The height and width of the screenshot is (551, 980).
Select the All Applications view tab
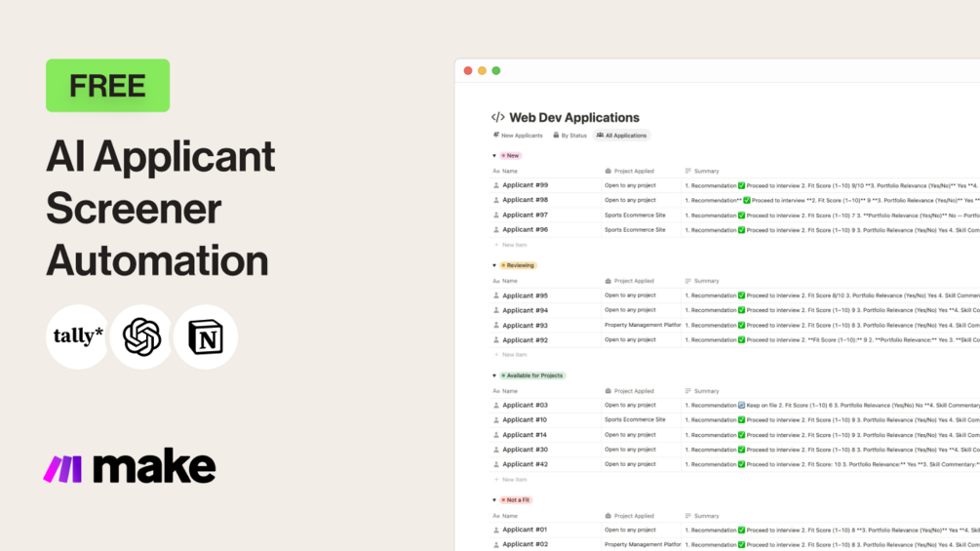(621, 135)
